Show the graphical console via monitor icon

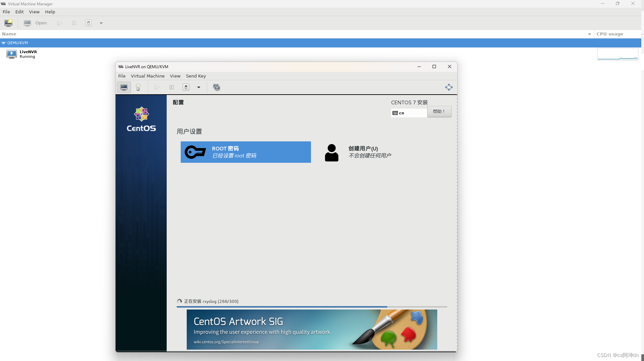124,87
